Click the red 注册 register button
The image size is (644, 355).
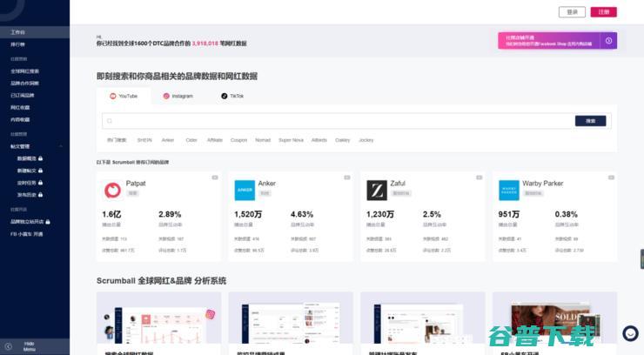[604, 12]
